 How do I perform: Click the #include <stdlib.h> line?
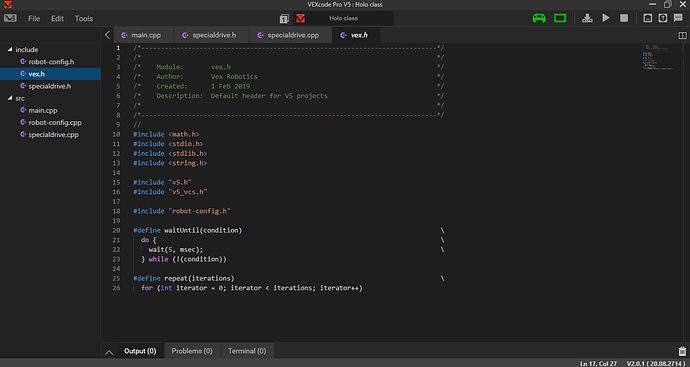point(170,154)
